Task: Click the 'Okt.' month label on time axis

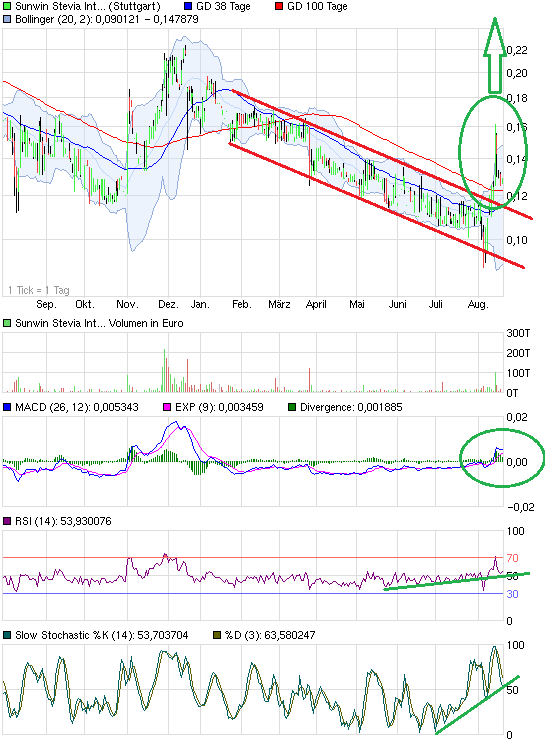Action: tap(85, 304)
